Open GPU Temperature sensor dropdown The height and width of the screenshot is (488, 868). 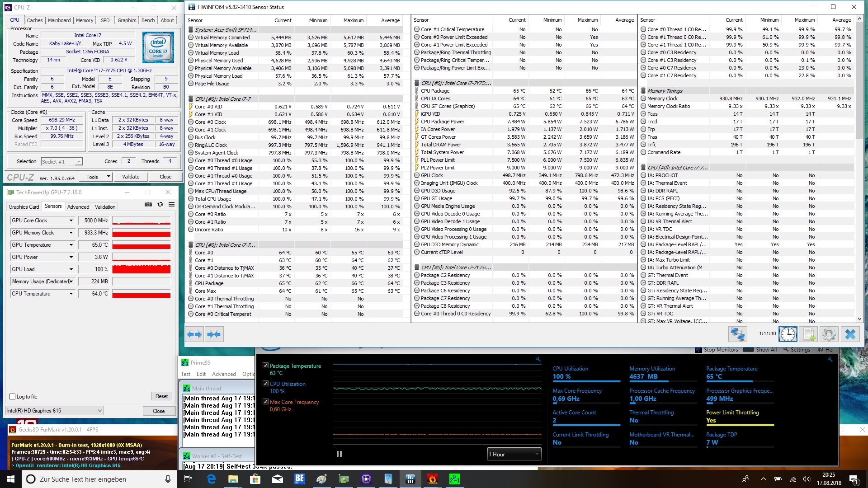71,245
